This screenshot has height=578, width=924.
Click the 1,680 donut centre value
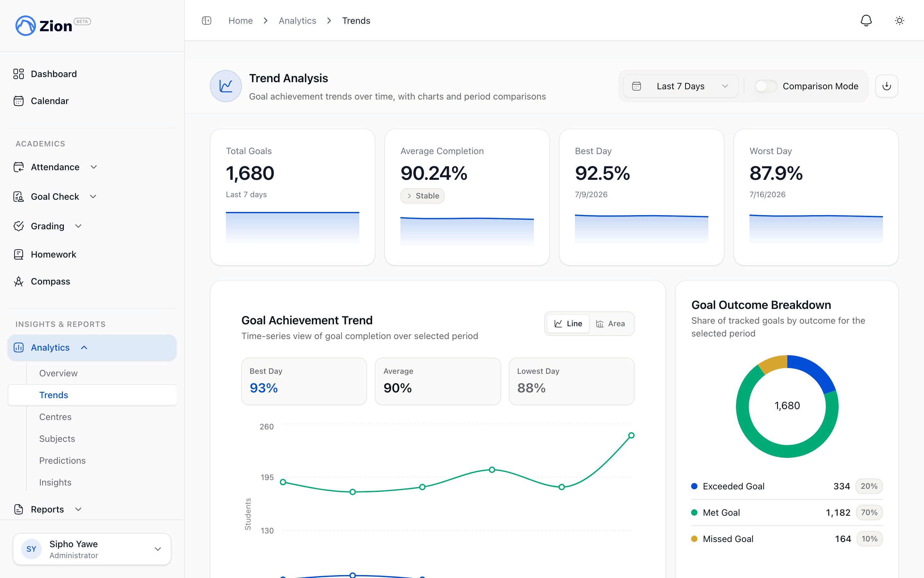(787, 406)
